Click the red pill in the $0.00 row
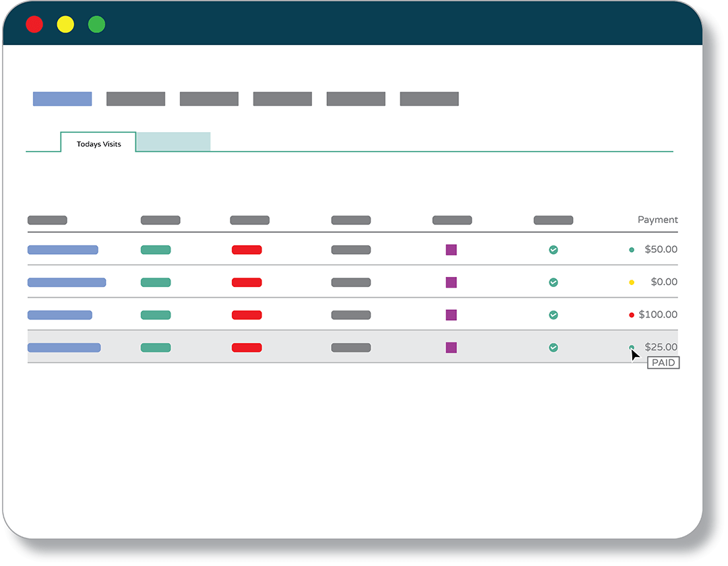The height and width of the screenshot is (566, 728). (x=247, y=282)
